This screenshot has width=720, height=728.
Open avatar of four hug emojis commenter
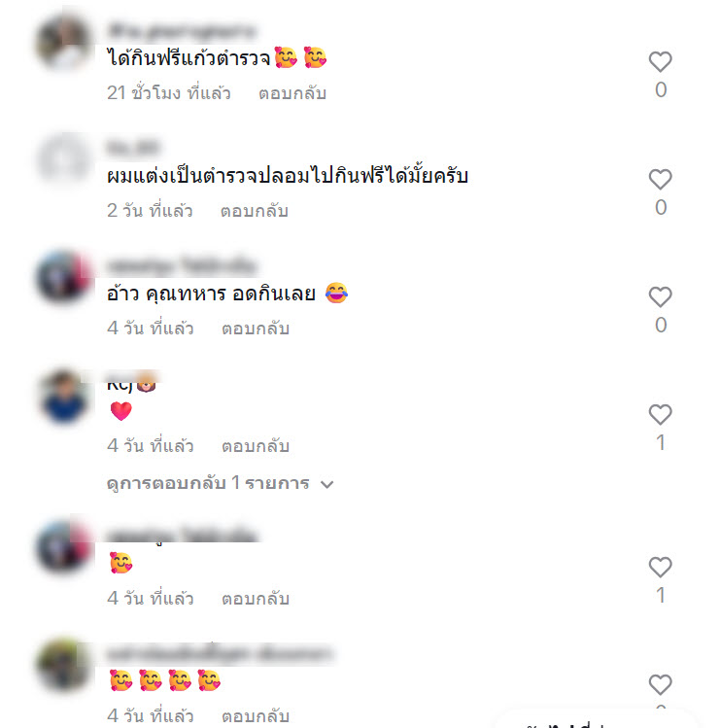point(64,665)
